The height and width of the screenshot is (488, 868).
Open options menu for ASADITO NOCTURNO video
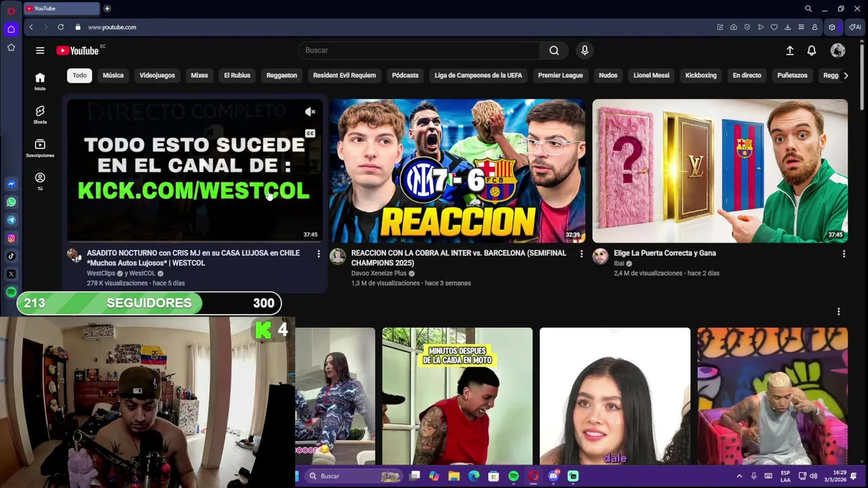319,253
